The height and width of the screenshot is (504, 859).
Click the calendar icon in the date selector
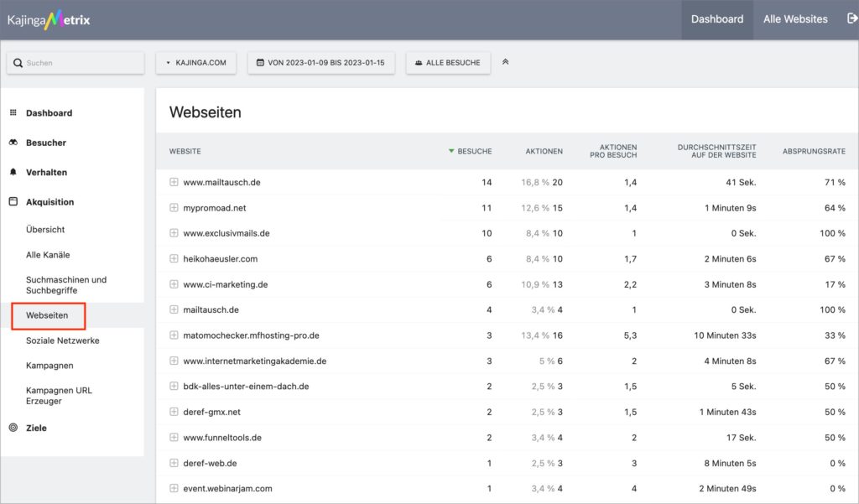[260, 62]
